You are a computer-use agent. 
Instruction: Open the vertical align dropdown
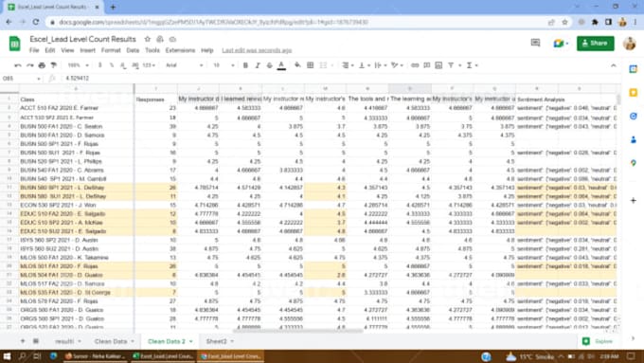pyautogui.click(x=364, y=65)
